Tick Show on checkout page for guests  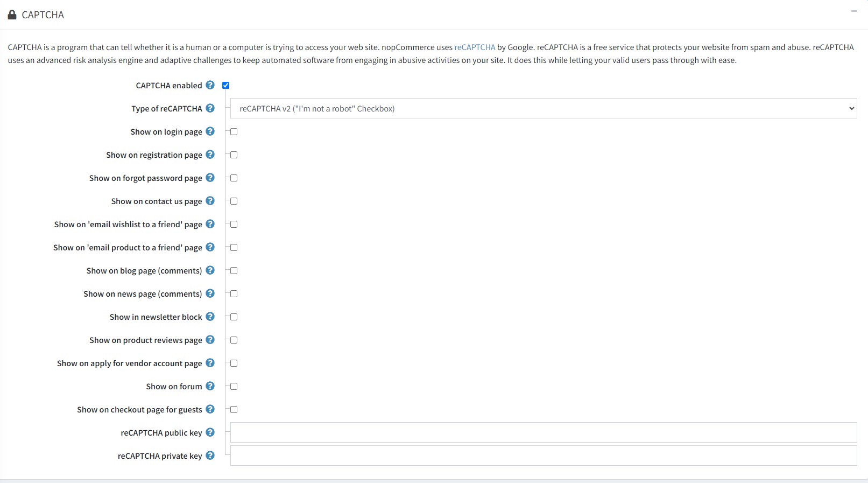(234, 410)
